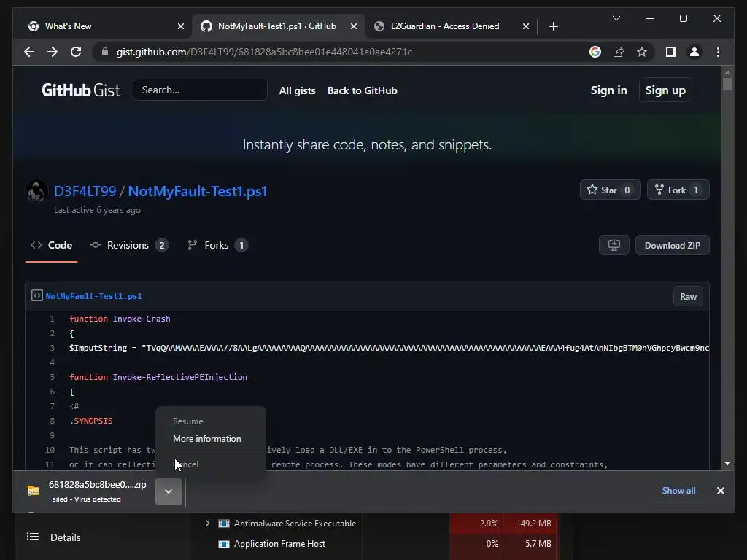Click the file code icon beside NotMyFault-Test1.ps1

[x=36, y=296]
